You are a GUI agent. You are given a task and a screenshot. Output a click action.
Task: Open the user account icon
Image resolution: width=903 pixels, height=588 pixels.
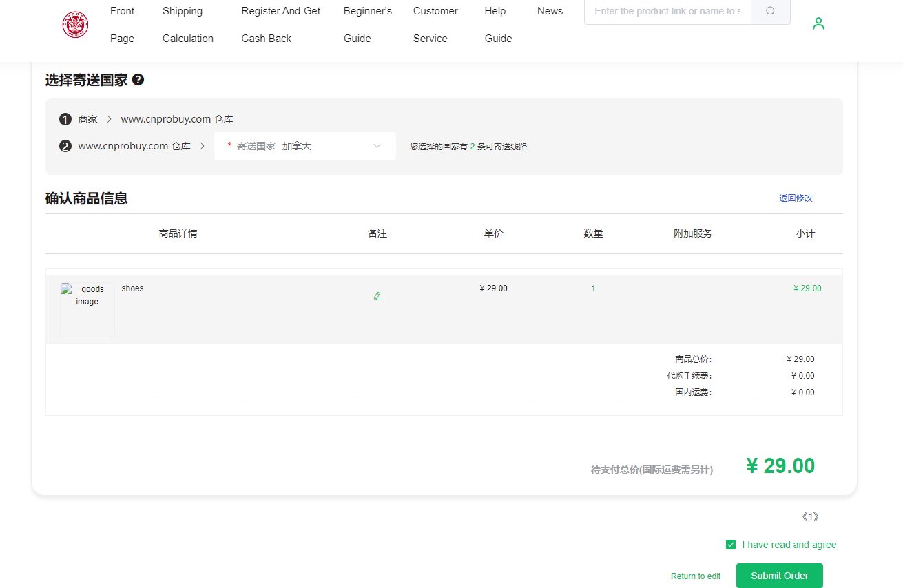click(x=818, y=23)
